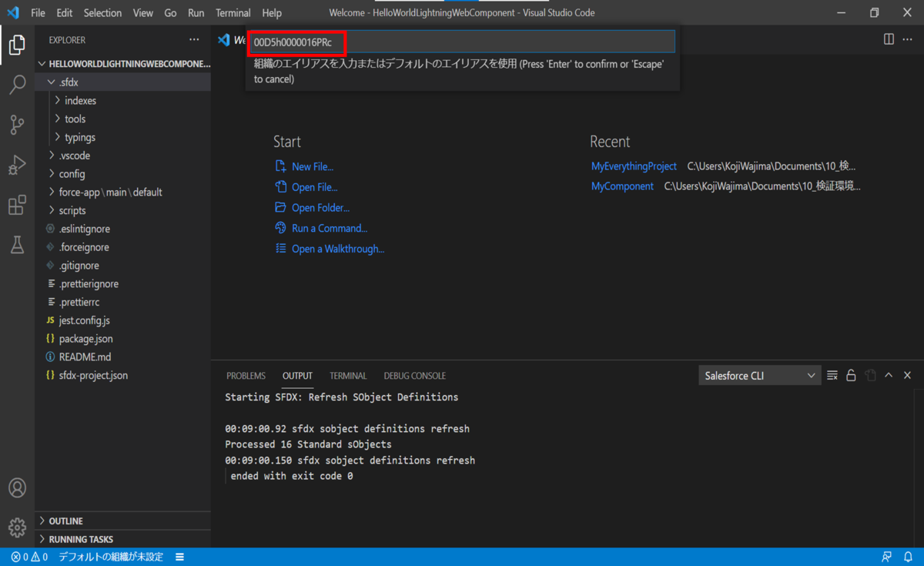Open the package.json file
The image size is (924, 566).
(123, 339)
